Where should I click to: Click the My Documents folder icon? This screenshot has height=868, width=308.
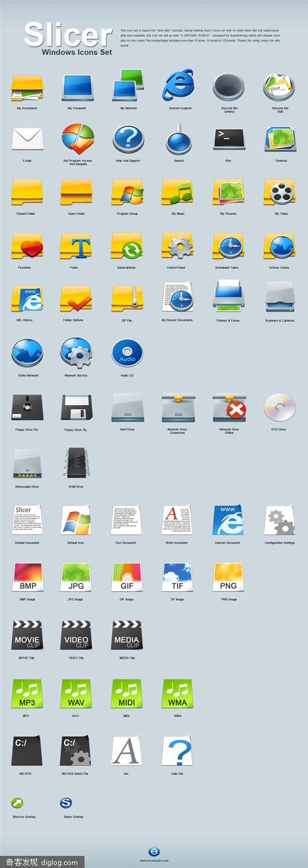pyautogui.click(x=27, y=88)
